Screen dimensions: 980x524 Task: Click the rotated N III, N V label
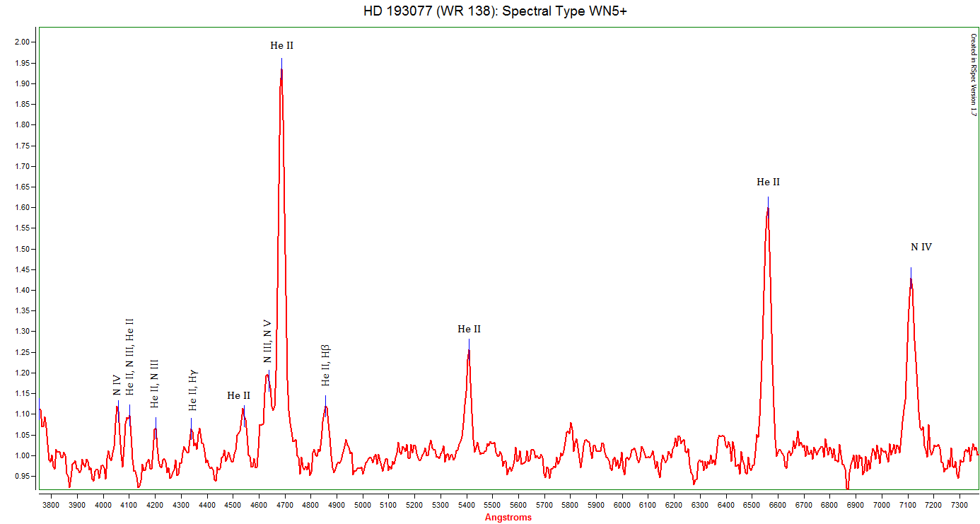267,341
